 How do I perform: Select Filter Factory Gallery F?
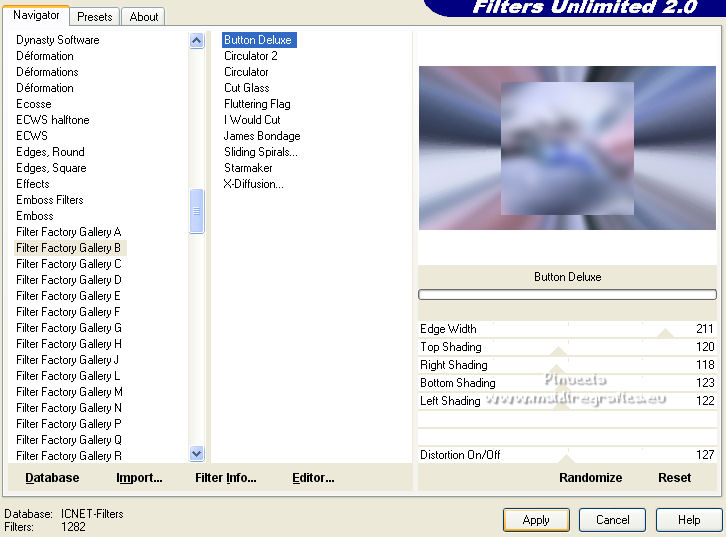coord(69,312)
